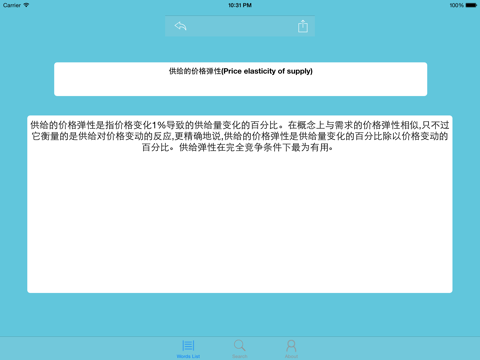Click the 100% battery percentage text
The width and height of the screenshot is (480, 360).
pyautogui.click(x=457, y=5)
